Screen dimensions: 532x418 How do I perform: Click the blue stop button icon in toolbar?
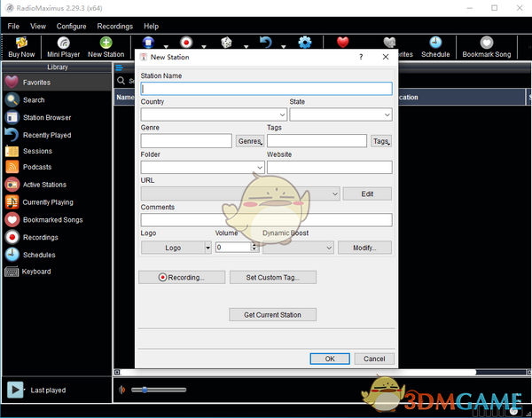[148, 43]
